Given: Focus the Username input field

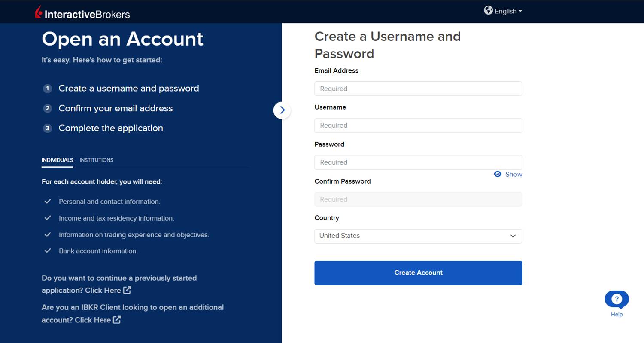Looking at the screenshot, I should 418,126.
